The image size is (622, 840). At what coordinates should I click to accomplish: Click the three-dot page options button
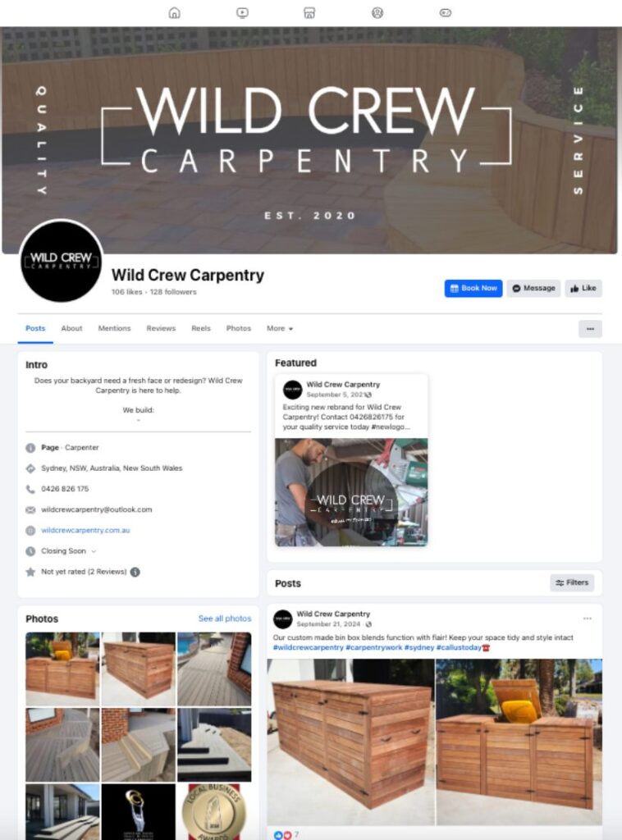(x=590, y=329)
